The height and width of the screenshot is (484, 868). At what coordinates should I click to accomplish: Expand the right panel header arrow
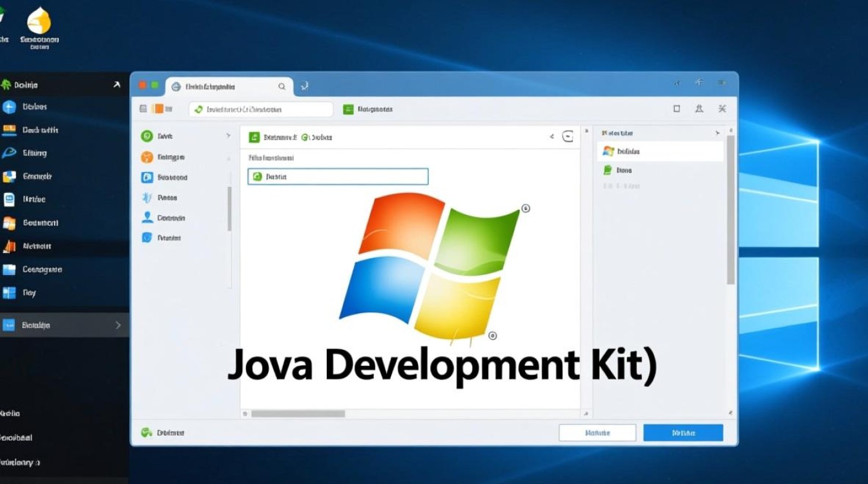[717, 133]
